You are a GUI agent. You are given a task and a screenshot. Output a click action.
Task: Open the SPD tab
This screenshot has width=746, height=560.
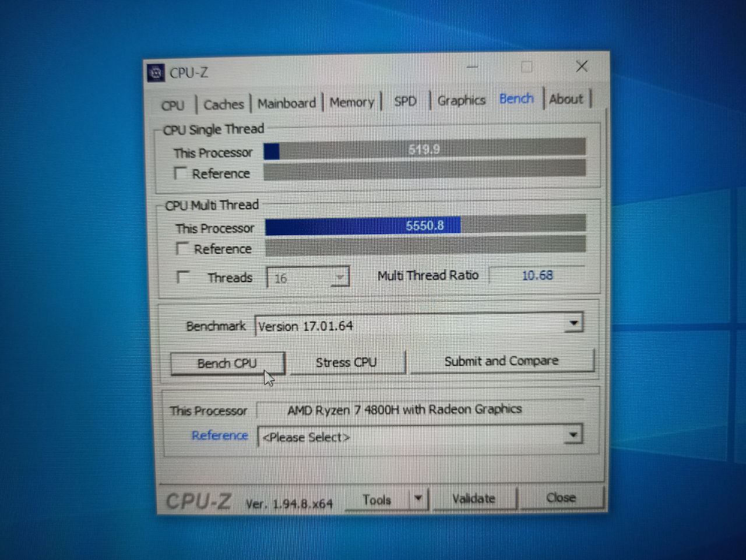tap(405, 101)
